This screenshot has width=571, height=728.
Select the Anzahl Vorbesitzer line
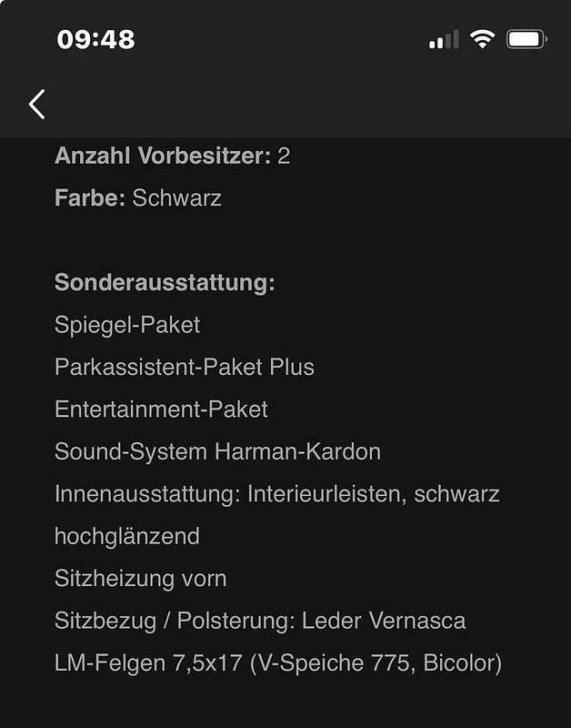173,156
